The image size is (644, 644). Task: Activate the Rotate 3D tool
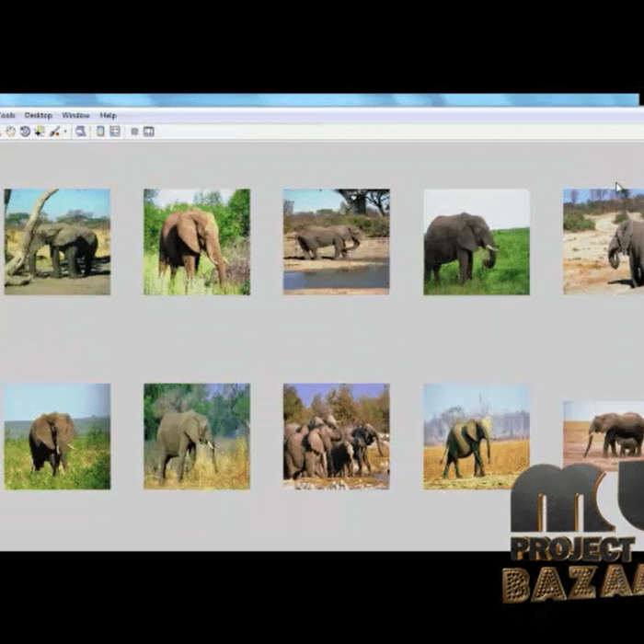pos(25,132)
